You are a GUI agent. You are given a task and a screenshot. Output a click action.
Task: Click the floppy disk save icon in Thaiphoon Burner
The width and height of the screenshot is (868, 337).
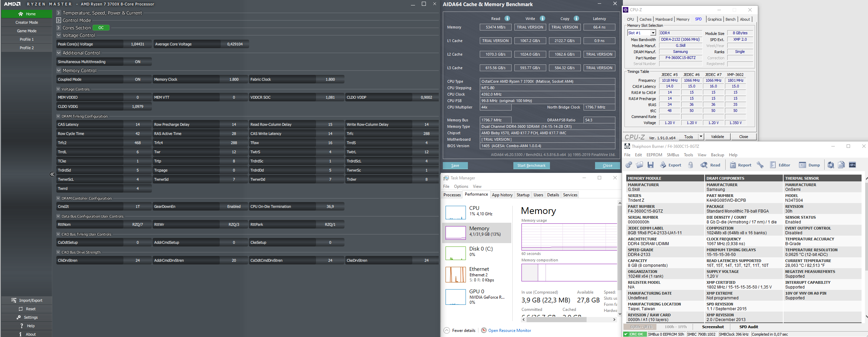[x=650, y=165]
